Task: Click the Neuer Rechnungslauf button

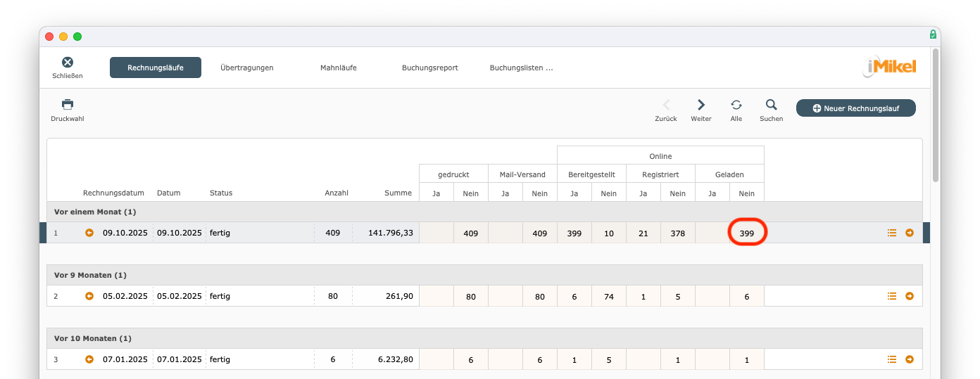Action: tap(855, 108)
